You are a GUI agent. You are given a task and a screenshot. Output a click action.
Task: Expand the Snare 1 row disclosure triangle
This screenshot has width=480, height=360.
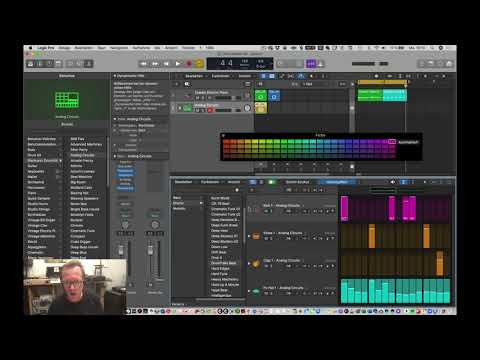249,236
